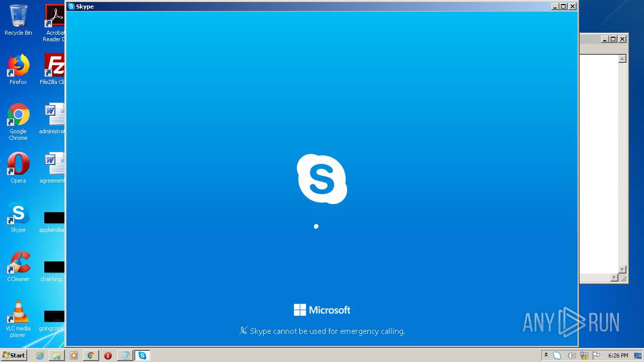The width and height of the screenshot is (644, 362).
Task: Open Action Center flag icon
Action: click(x=596, y=355)
